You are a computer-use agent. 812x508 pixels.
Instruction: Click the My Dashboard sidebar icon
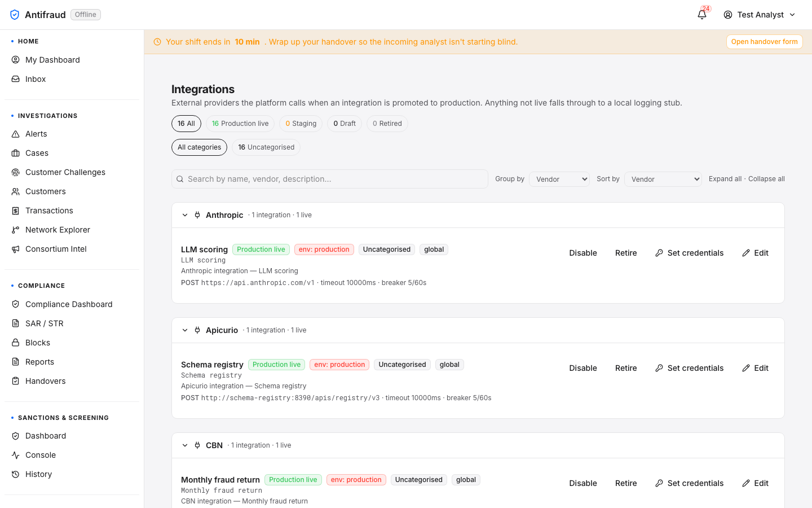tap(16, 60)
